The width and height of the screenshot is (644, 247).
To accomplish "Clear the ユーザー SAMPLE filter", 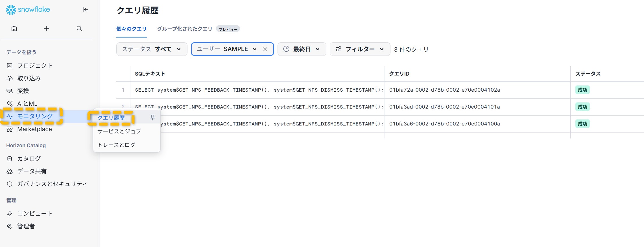I will (265, 49).
